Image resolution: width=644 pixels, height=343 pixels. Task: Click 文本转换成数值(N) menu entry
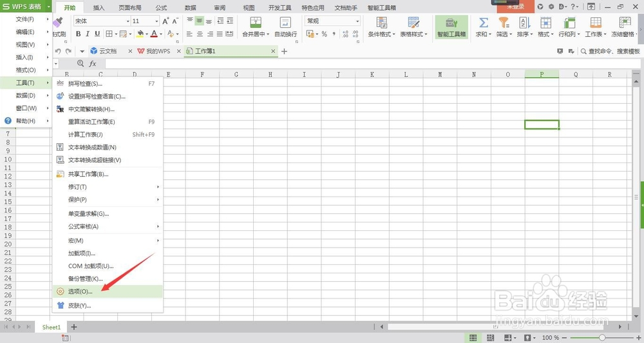coord(108,147)
